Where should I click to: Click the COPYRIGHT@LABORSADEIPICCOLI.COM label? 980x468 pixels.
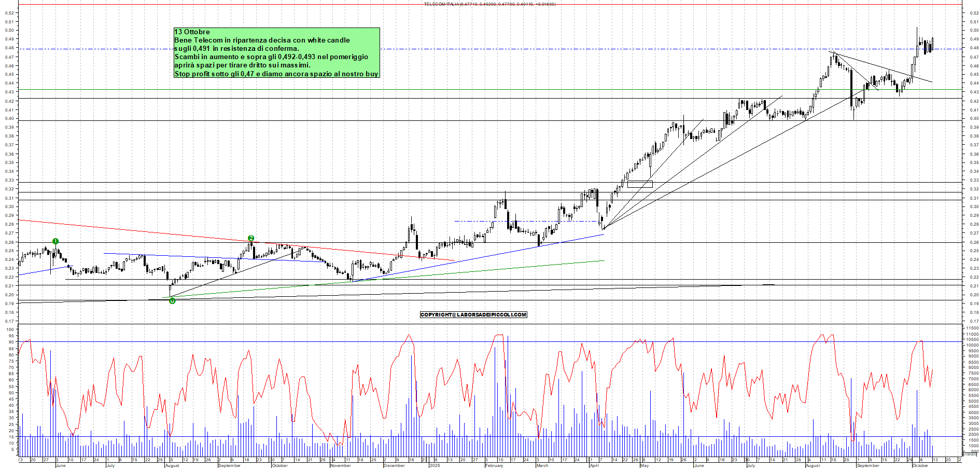tap(473, 315)
